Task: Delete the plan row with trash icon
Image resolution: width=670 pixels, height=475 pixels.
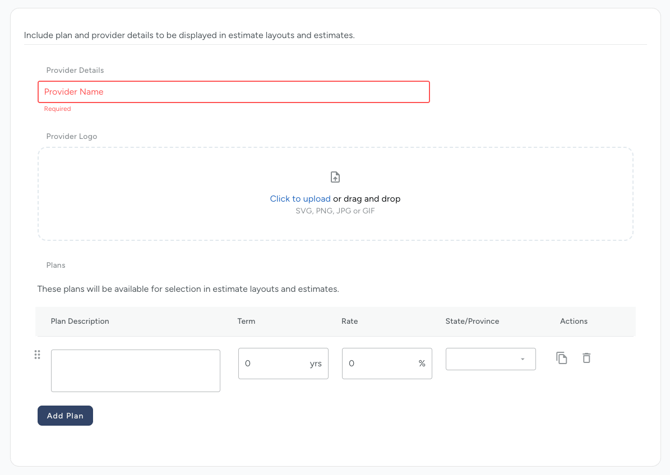Action: tap(586, 358)
